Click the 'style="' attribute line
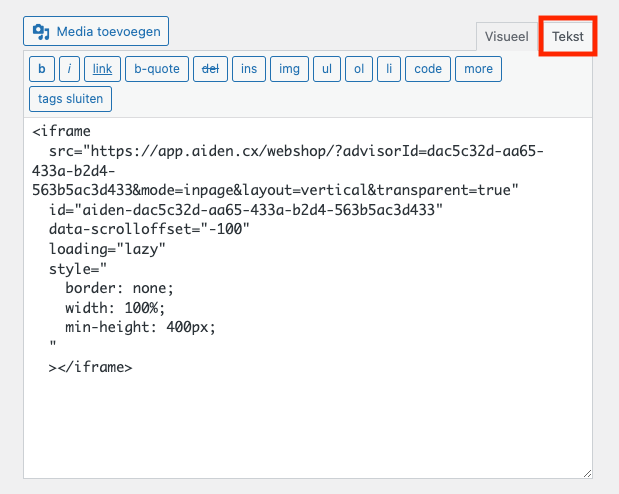Screen dimensions: 619x494 [78, 269]
